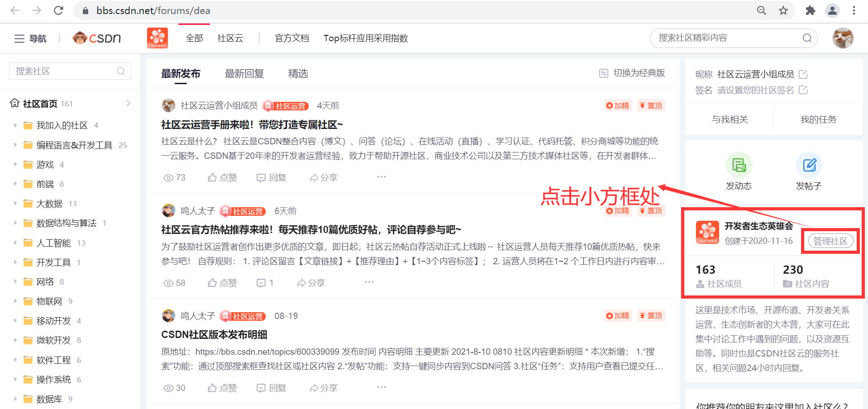Screen dimensions: 868x409
Task: Expand the 大数据 folder
Action: (x=15, y=204)
